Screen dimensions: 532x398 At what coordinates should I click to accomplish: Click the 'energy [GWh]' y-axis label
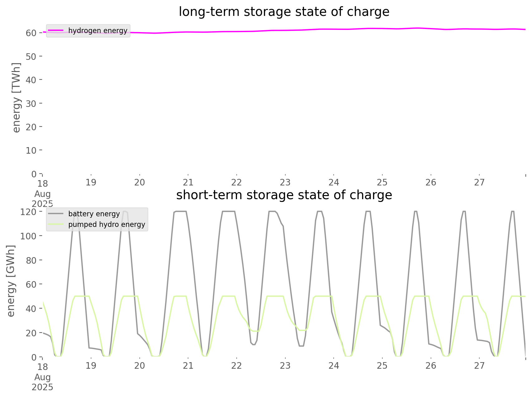tap(11, 281)
